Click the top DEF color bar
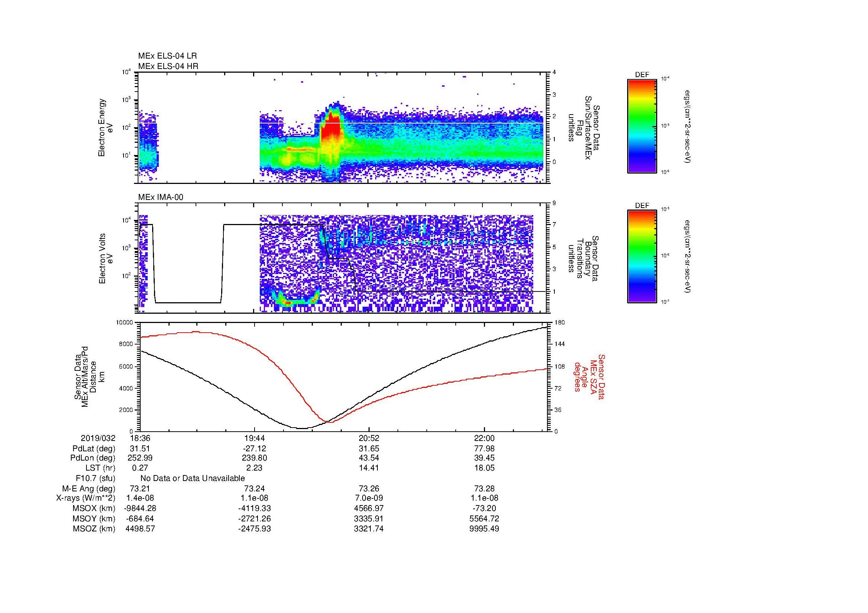The image size is (868, 613). (642, 126)
